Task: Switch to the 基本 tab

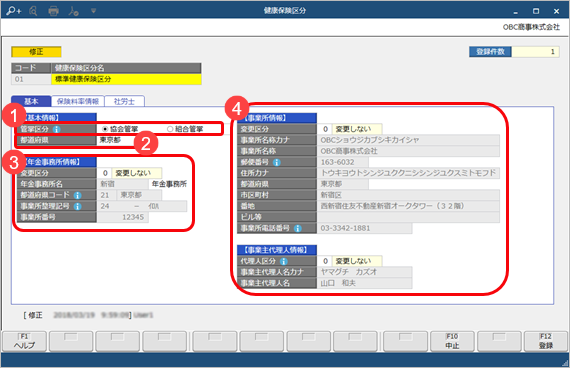Action: tap(31, 101)
